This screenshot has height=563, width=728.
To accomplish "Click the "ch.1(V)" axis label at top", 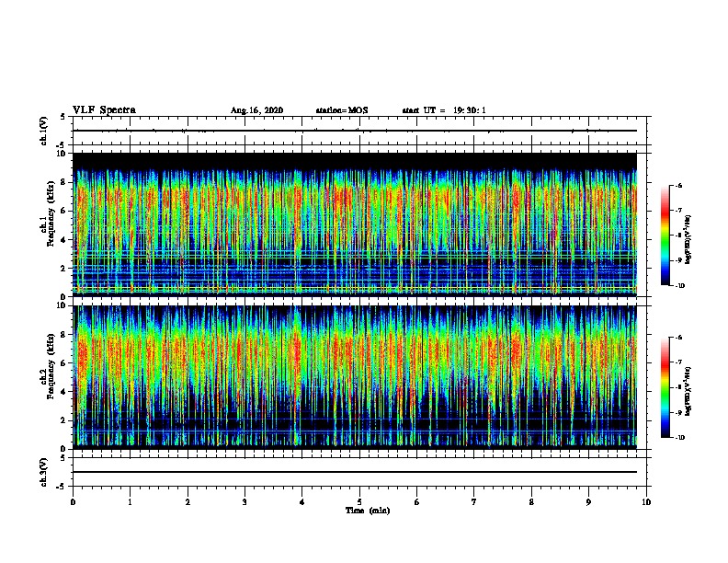I will click(x=44, y=131).
